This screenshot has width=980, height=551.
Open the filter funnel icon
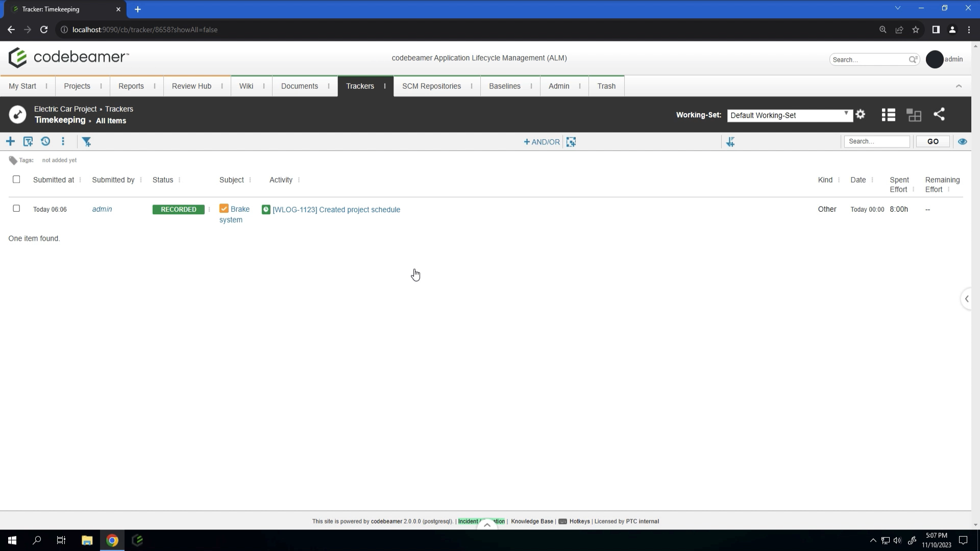point(87,142)
